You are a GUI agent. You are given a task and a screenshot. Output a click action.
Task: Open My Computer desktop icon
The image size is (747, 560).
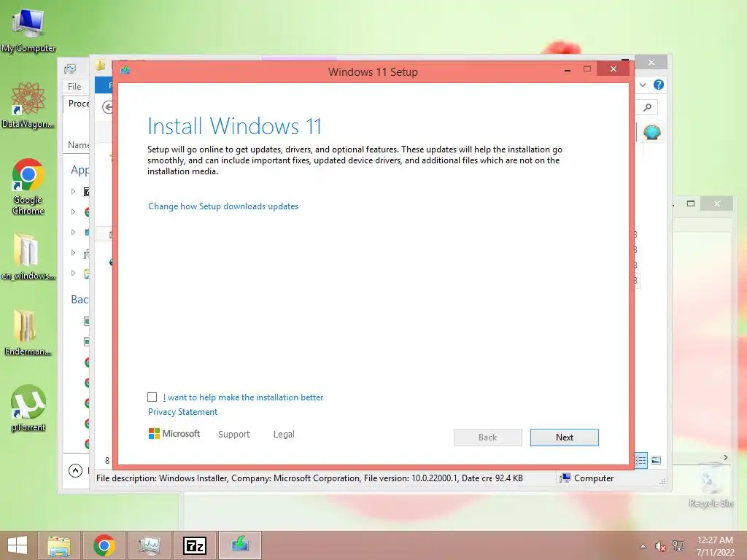click(28, 31)
